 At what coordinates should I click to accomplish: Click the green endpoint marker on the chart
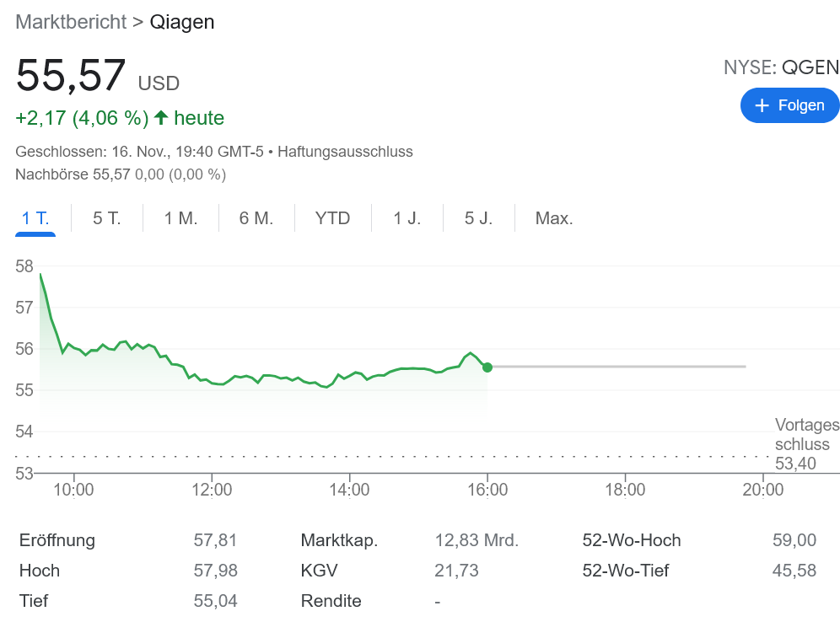(487, 367)
